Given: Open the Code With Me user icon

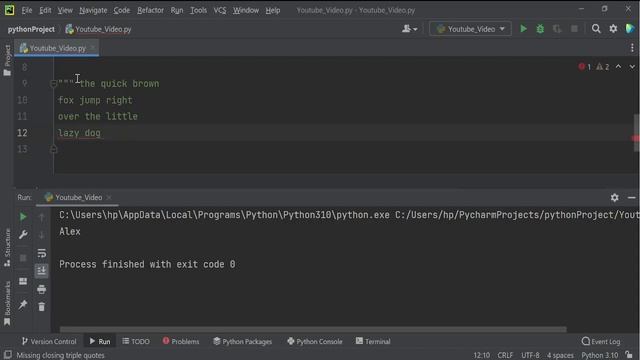Looking at the screenshot, I should point(409,29).
